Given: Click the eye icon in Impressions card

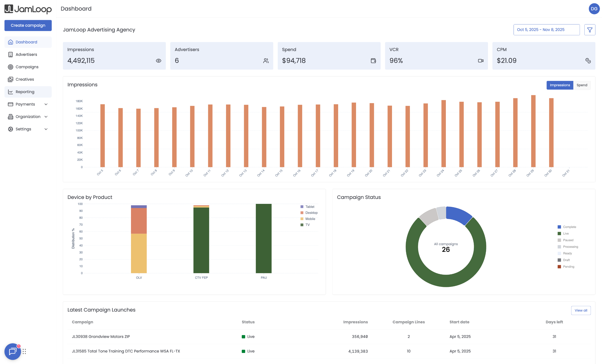Looking at the screenshot, I should (x=158, y=61).
